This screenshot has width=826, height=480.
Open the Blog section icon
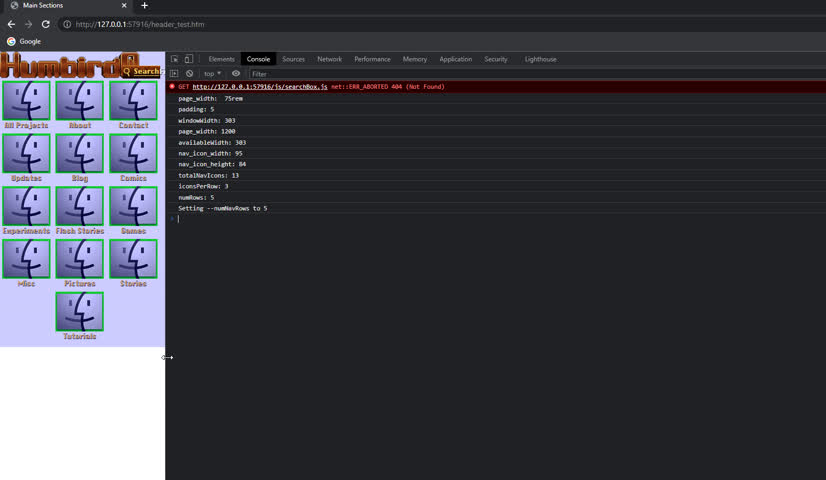point(80,154)
